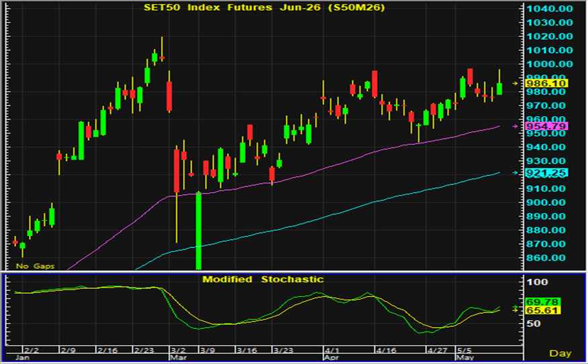Click the magenta arrow marker beside 954.79

(516, 126)
